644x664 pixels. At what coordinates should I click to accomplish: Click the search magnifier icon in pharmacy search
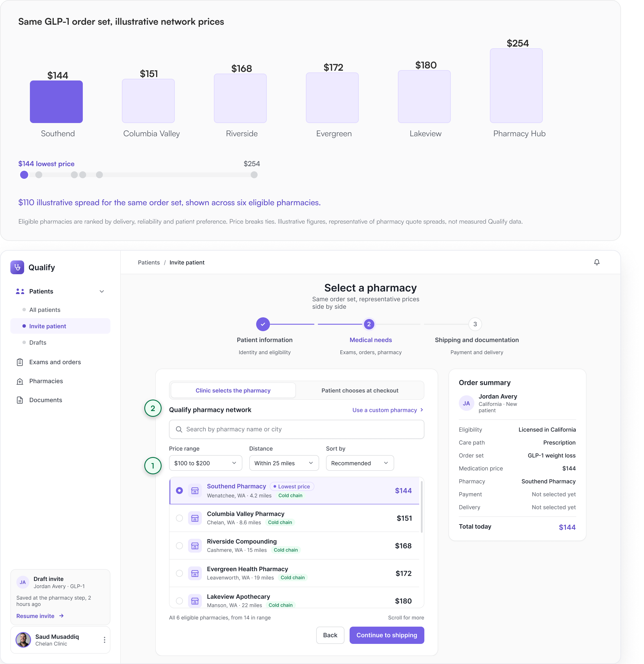point(179,429)
